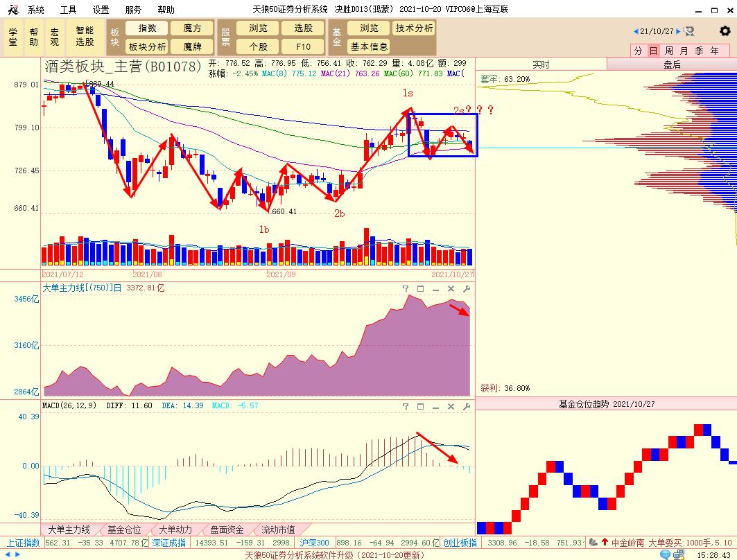Click the search/refresh icon beside date
The image size is (737, 560).
point(690,31)
